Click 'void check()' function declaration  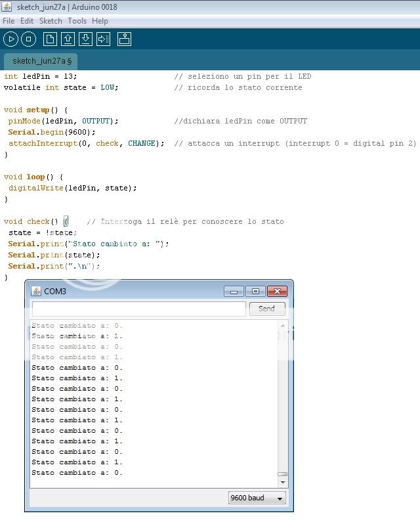point(31,222)
